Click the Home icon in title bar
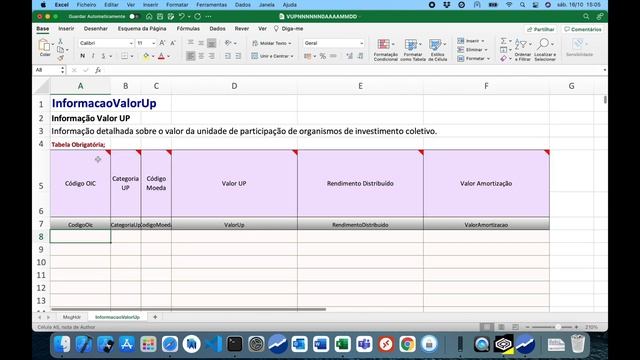640x360 pixels. [149, 16]
